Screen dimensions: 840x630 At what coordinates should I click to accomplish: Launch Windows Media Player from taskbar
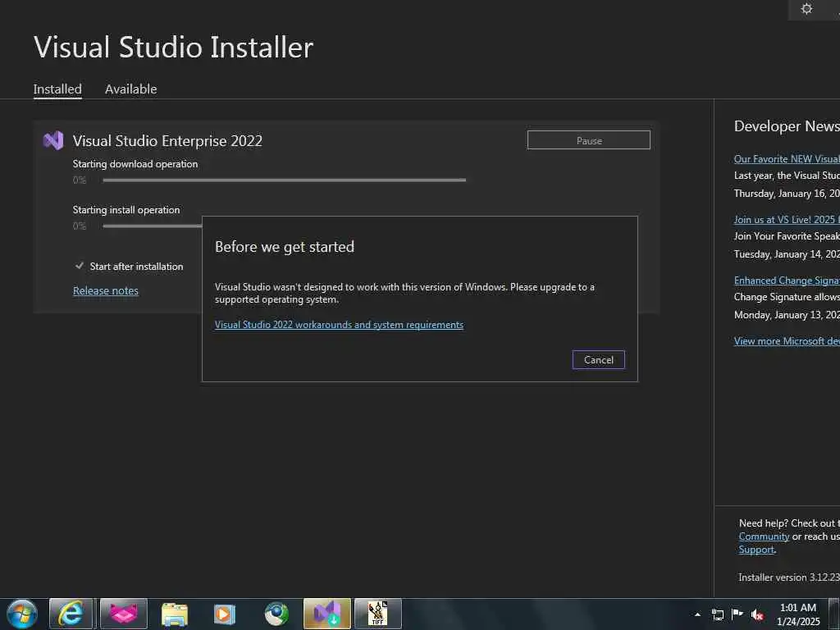pos(225,614)
